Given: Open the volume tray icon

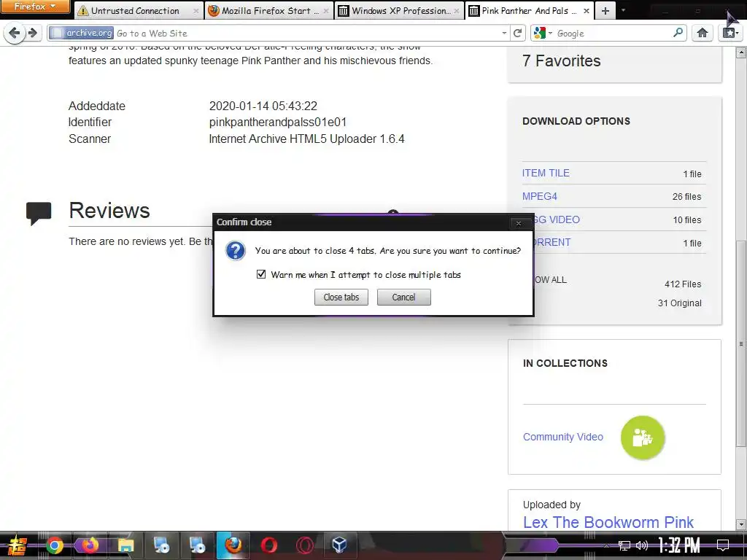Looking at the screenshot, I should (642, 545).
